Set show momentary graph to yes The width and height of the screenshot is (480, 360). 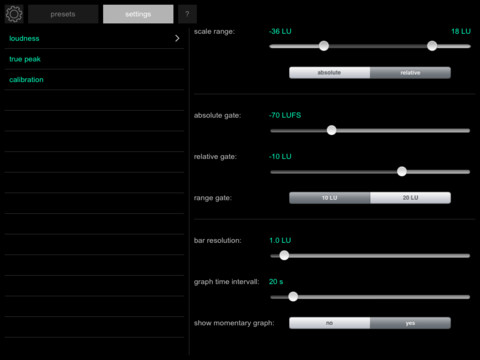410,323
